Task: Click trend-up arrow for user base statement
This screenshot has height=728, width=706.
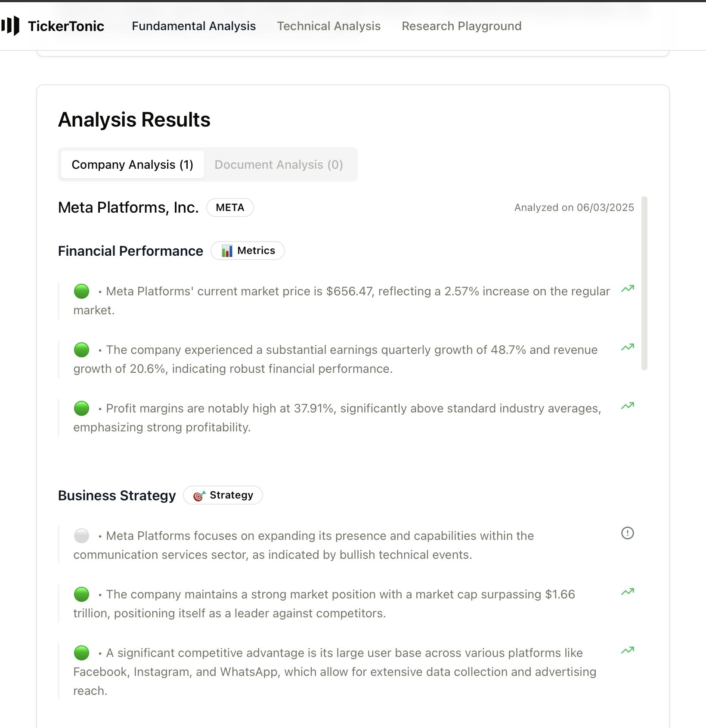Action: (628, 651)
